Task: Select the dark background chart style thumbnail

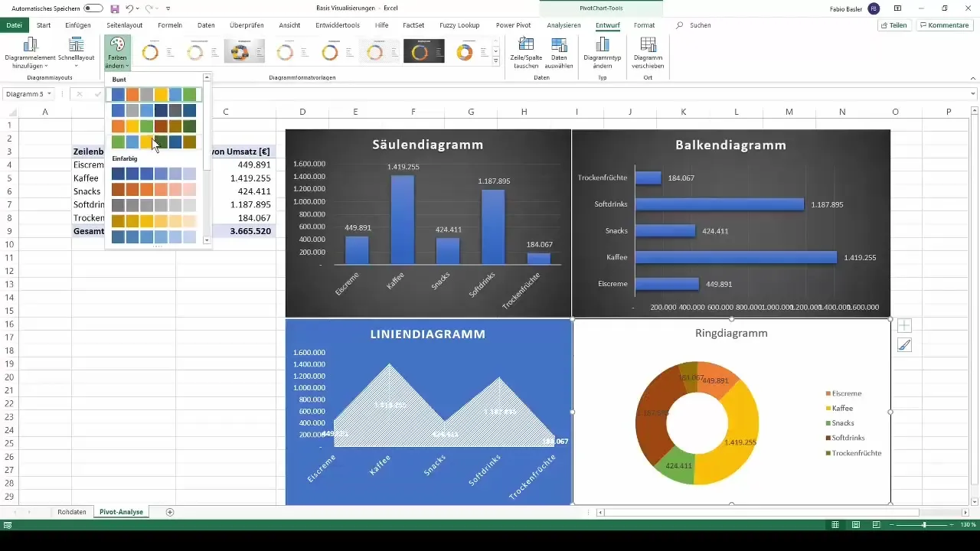Action: tap(423, 51)
